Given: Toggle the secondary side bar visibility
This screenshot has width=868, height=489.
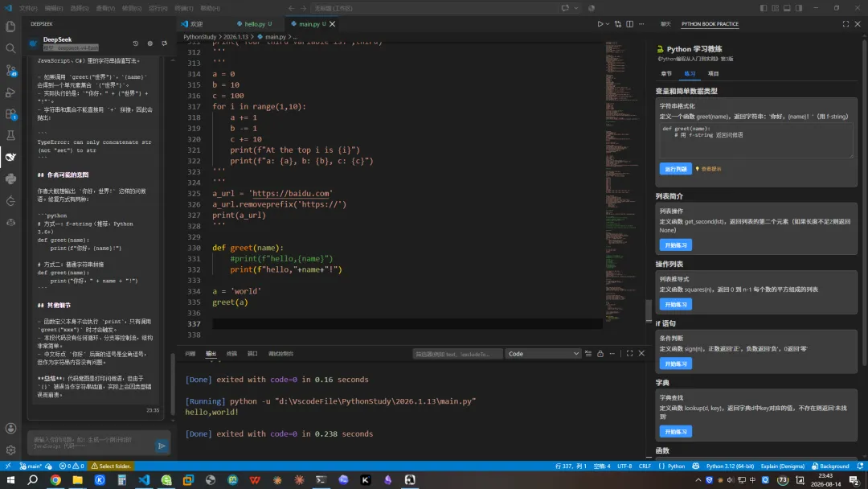Looking at the screenshot, I should 799,8.
